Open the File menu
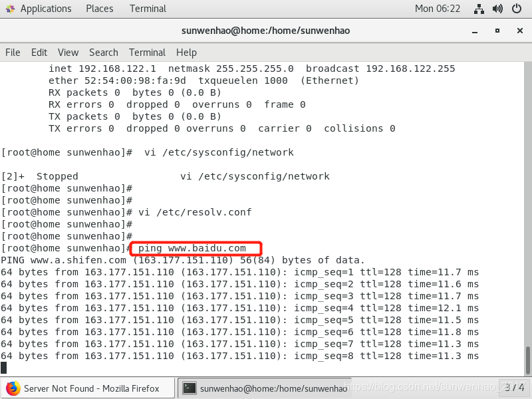Image resolution: width=532 pixels, height=399 pixels. coord(13,53)
